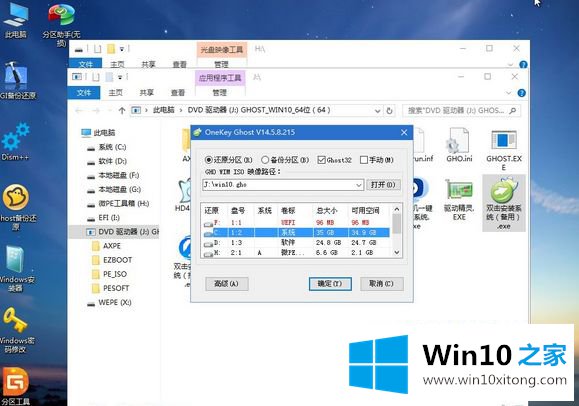
Task: Click the new-document quick access icon in the front Explorer
Action: tap(96, 77)
